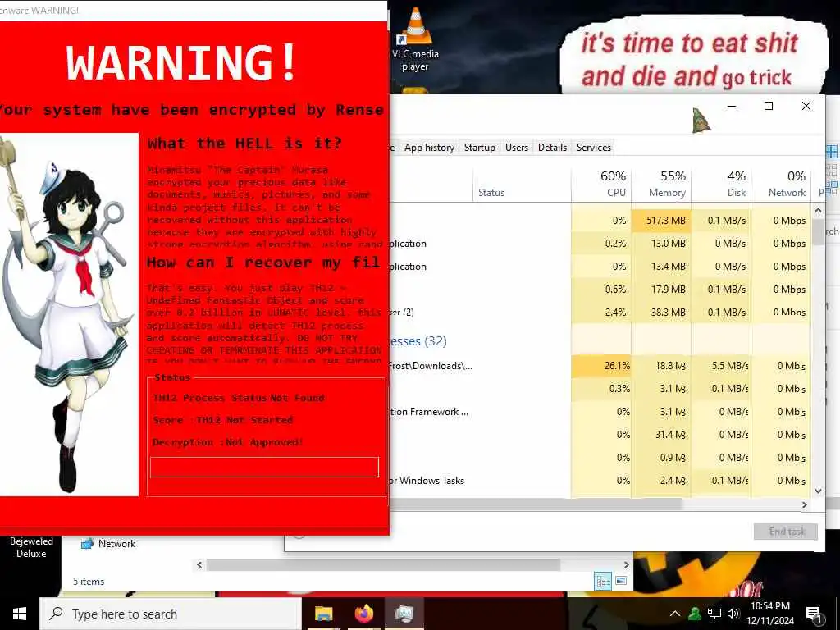Click Task Manager horizontal scroll right arrow
The width and height of the screenshot is (840, 630).
(x=804, y=504)
